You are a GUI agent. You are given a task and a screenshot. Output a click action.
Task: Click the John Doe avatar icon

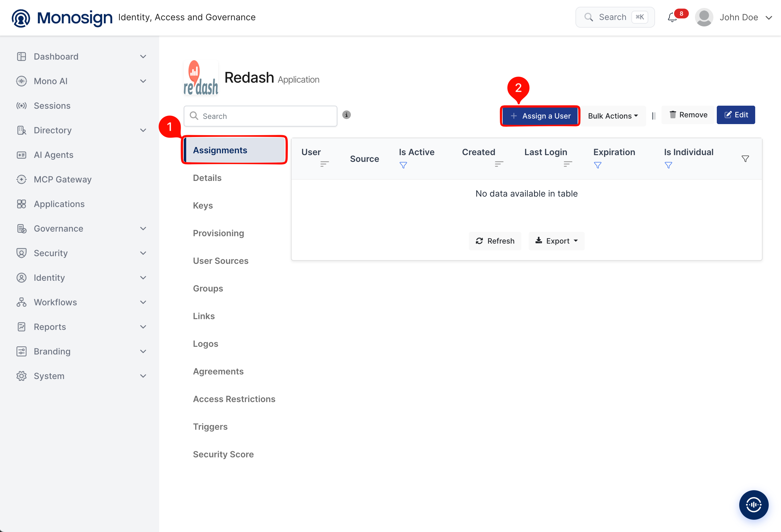704,18
